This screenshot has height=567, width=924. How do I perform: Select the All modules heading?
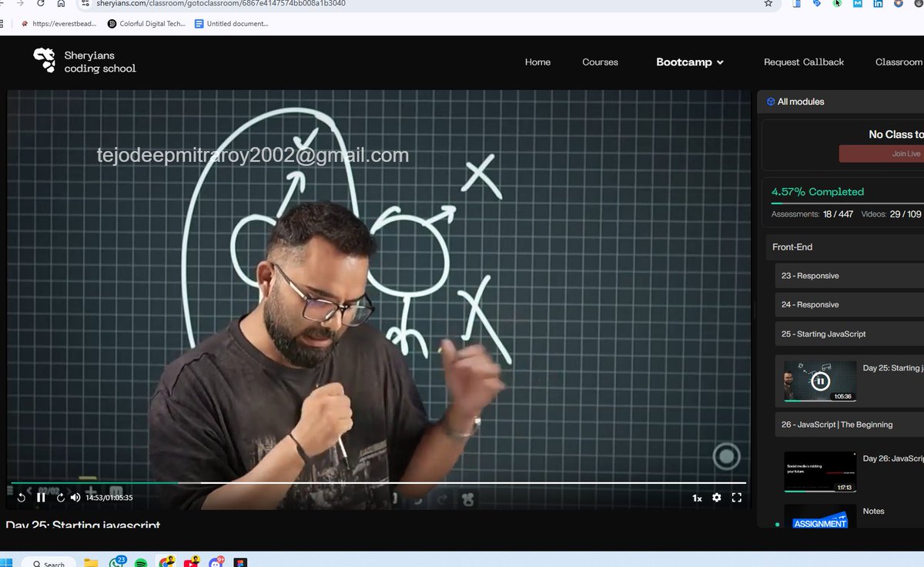(x=801, y=102)
